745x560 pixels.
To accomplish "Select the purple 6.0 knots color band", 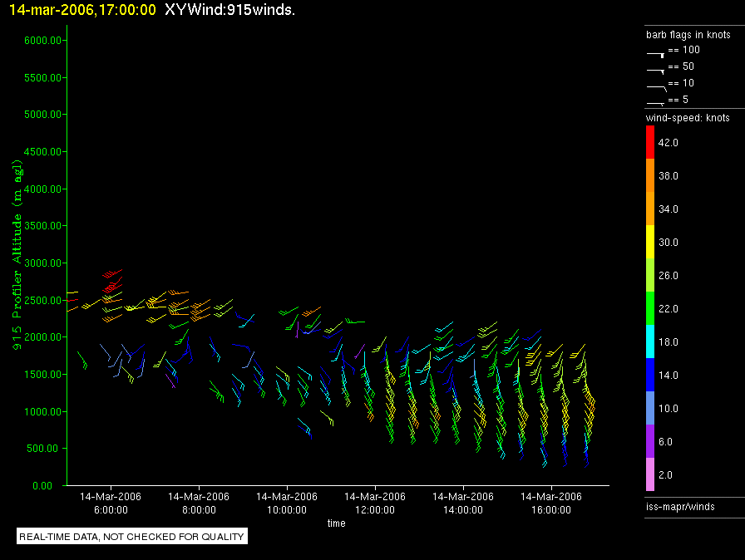I will (x=650, y=442).
